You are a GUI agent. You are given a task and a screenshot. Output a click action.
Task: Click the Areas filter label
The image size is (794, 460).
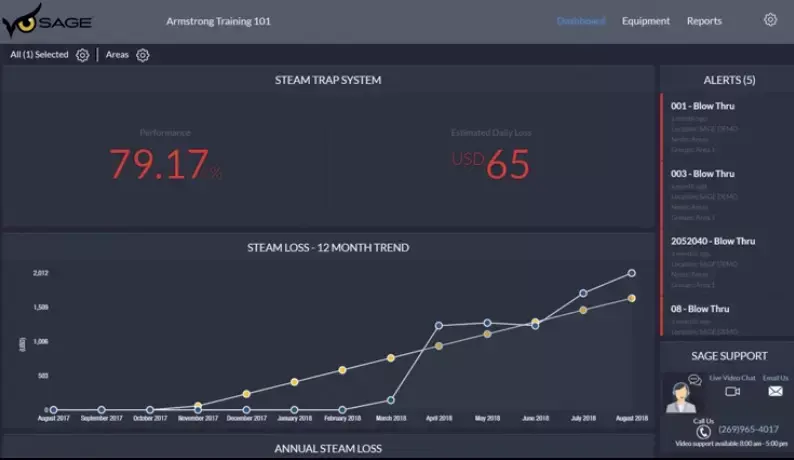pos(117,55)
